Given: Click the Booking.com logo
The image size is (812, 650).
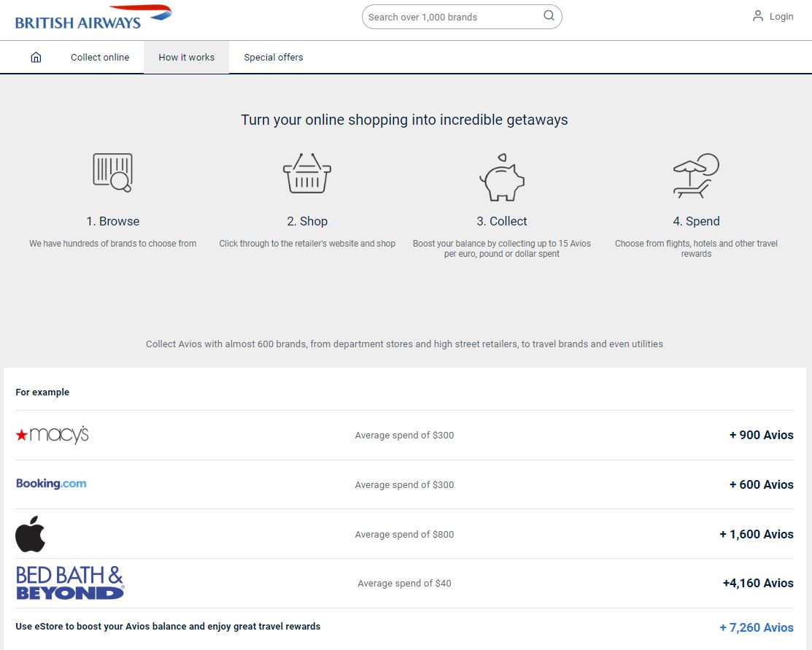Looking at the screenshot, I should coord(51,484).
